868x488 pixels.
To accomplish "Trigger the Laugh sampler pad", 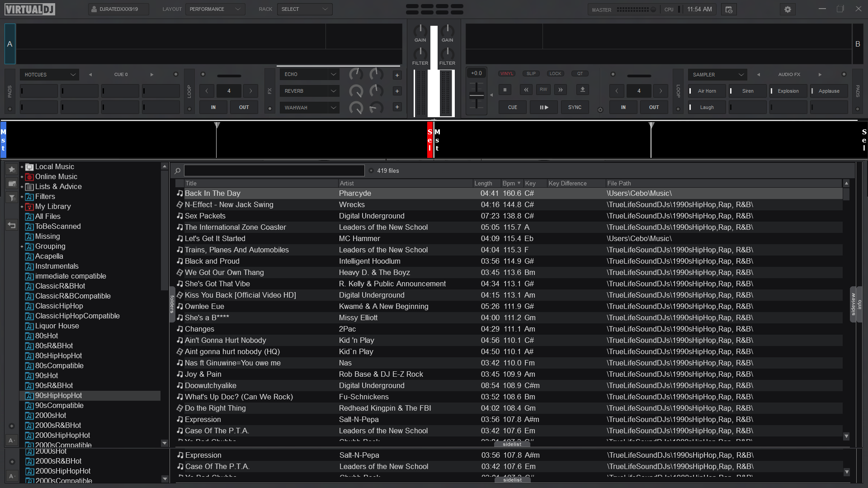I will tap(707, 107).
